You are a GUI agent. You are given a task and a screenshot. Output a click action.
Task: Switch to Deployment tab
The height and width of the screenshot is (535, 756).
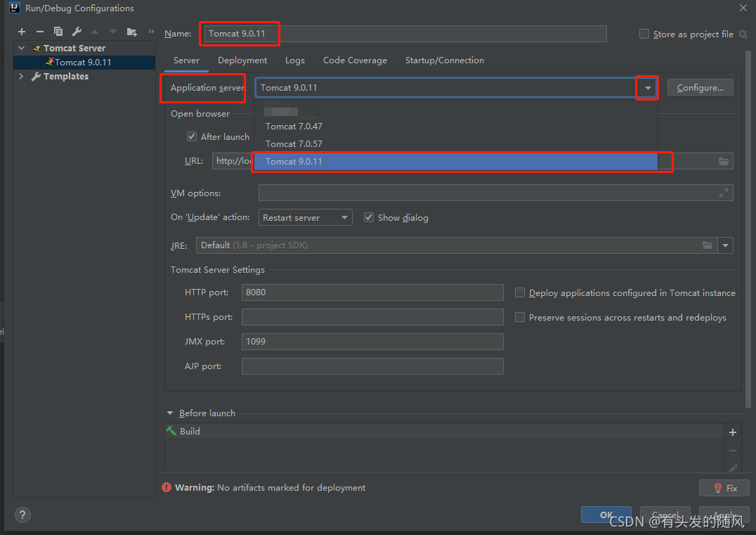click(x=242, y=60)
